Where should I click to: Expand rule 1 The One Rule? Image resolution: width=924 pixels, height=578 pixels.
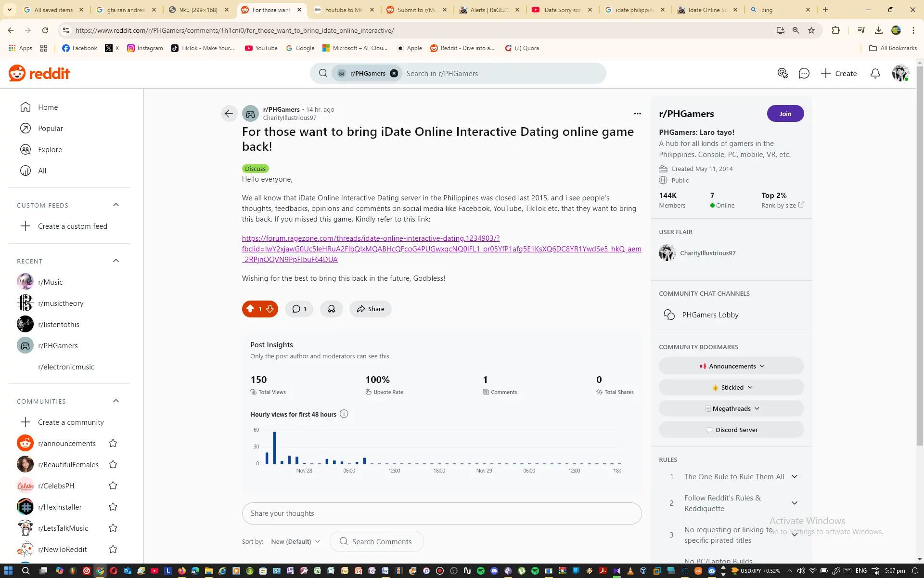coord(795,476)
